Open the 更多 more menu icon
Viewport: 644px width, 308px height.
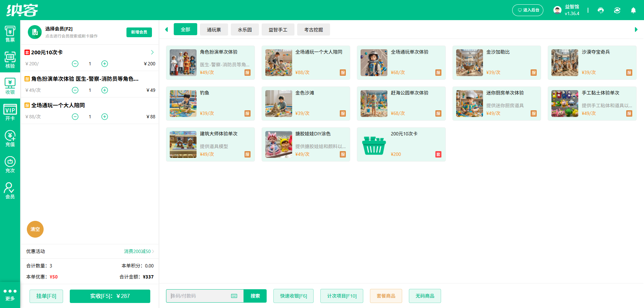tap(10, 295)
